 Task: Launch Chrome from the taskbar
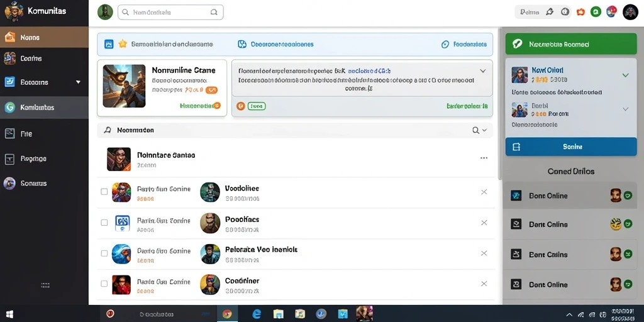(x=226, y=314)
